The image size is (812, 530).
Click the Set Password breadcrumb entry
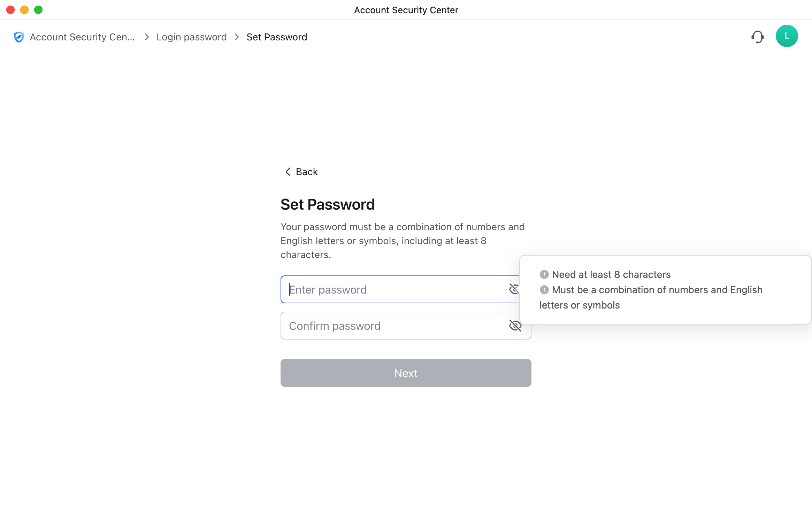click(x=277, y=37)
